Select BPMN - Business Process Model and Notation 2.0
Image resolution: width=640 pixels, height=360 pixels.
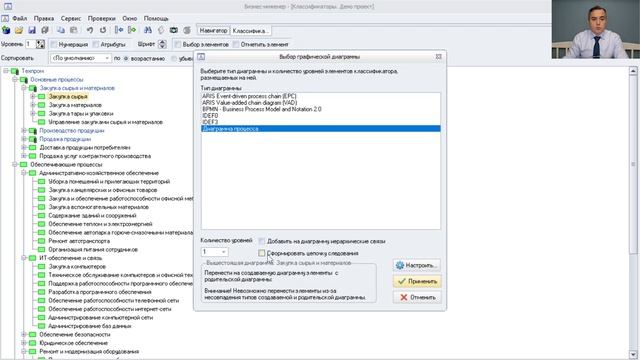click(x=320, y=109)
